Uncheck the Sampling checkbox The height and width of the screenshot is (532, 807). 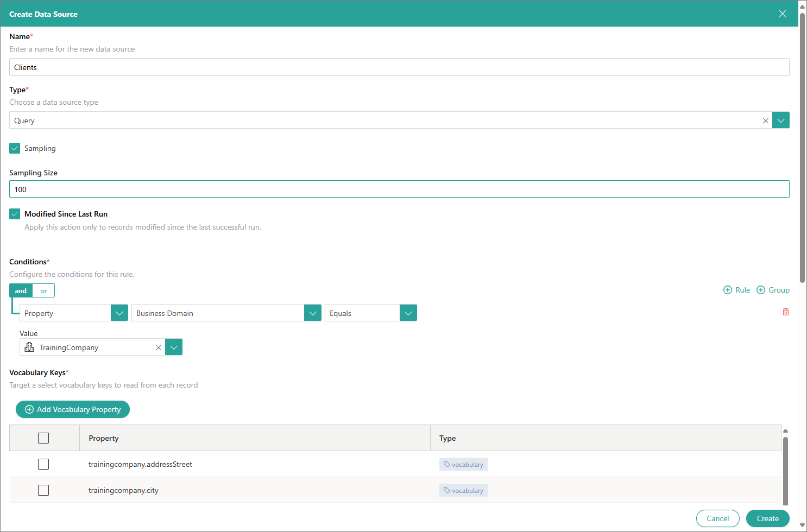click(15, 148)
